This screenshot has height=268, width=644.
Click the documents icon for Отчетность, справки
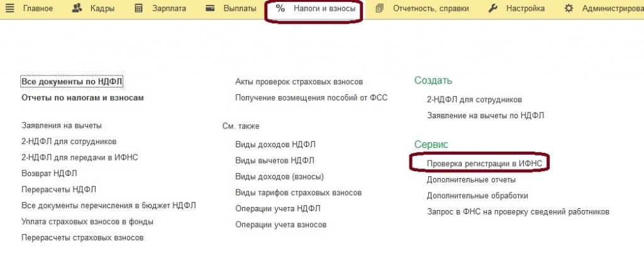click(379, 9)
